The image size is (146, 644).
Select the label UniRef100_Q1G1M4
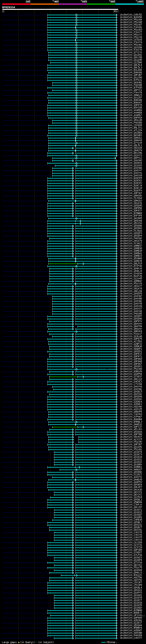(131, 48)
